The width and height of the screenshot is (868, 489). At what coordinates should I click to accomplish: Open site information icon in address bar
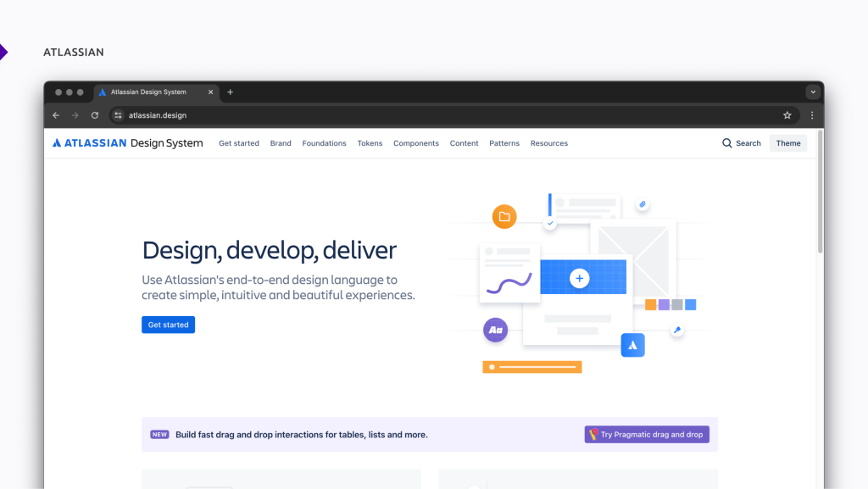click(x=118, y=115)
